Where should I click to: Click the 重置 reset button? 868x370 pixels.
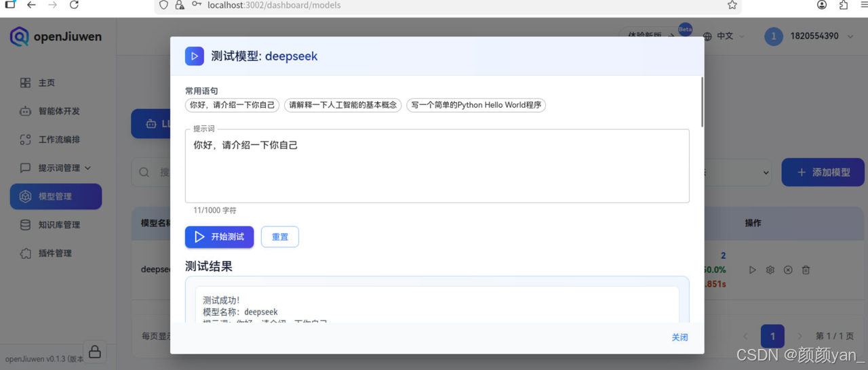pos(280,237)
